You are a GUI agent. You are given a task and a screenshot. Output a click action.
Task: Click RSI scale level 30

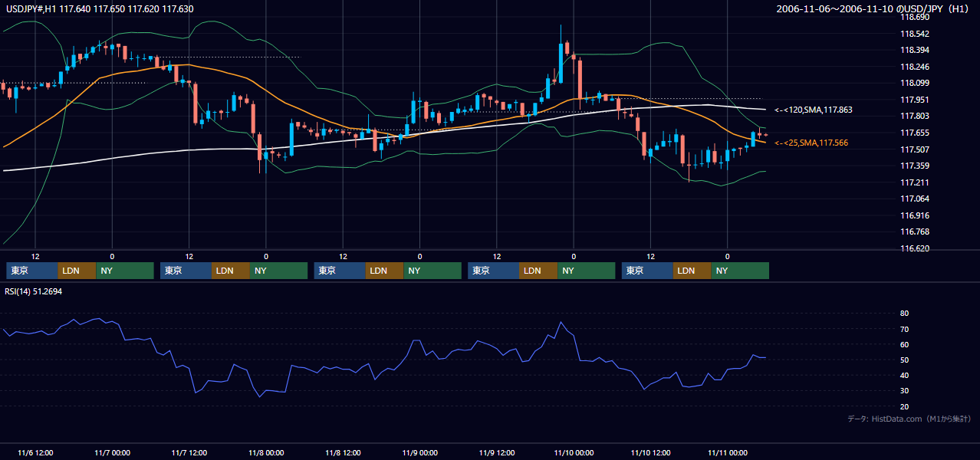point(905,391)
